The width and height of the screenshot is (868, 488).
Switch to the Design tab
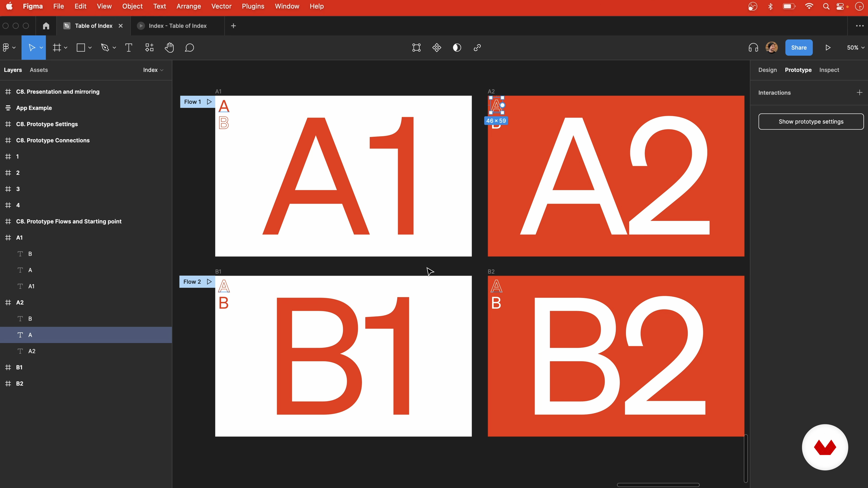pos(768,70)
